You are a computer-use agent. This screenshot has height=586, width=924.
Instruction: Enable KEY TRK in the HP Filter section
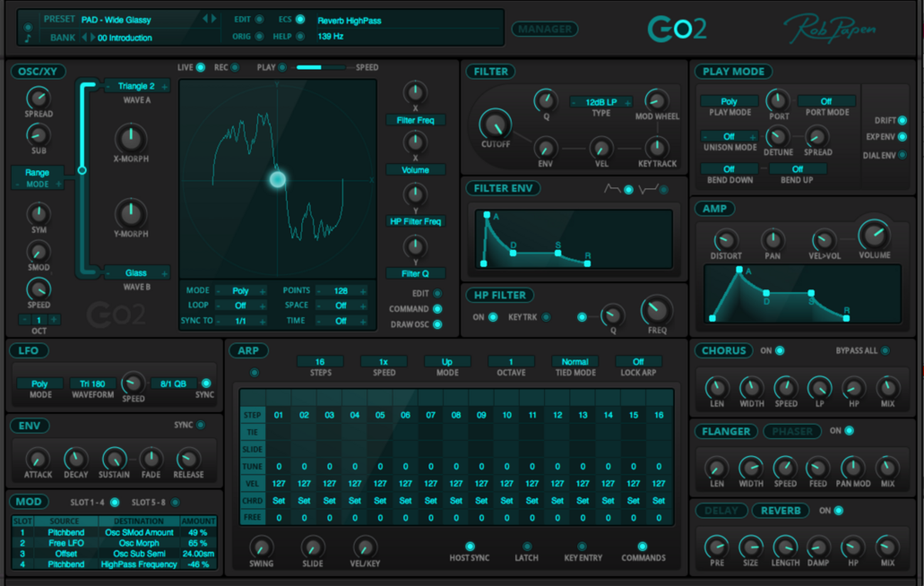pos(546,317)
